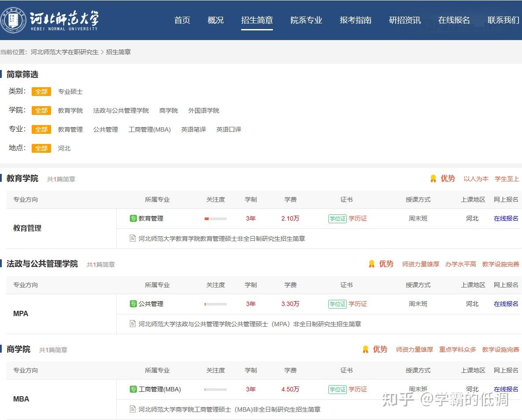
Task: Filter 专业 by 教育管理
Action: 70,129
